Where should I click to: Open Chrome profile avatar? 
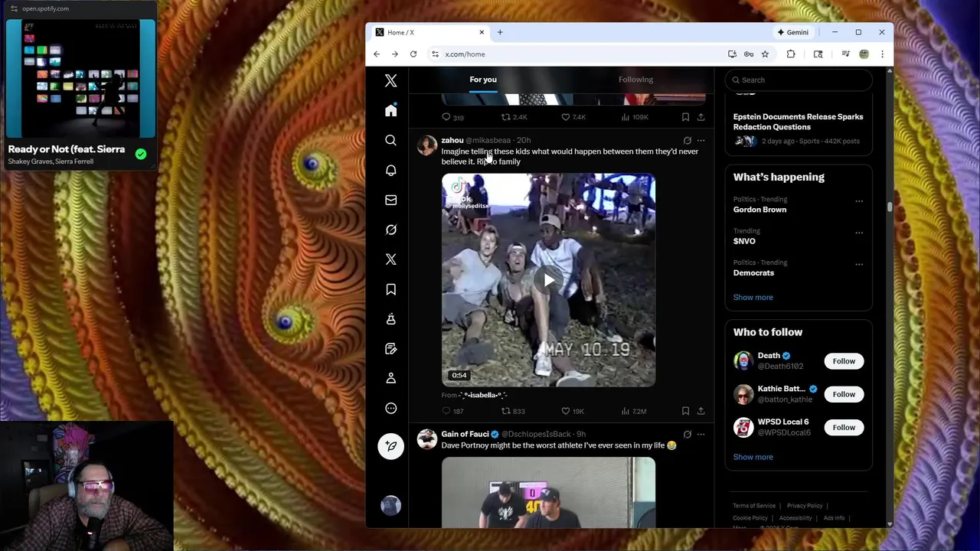[x=864, y=54]
